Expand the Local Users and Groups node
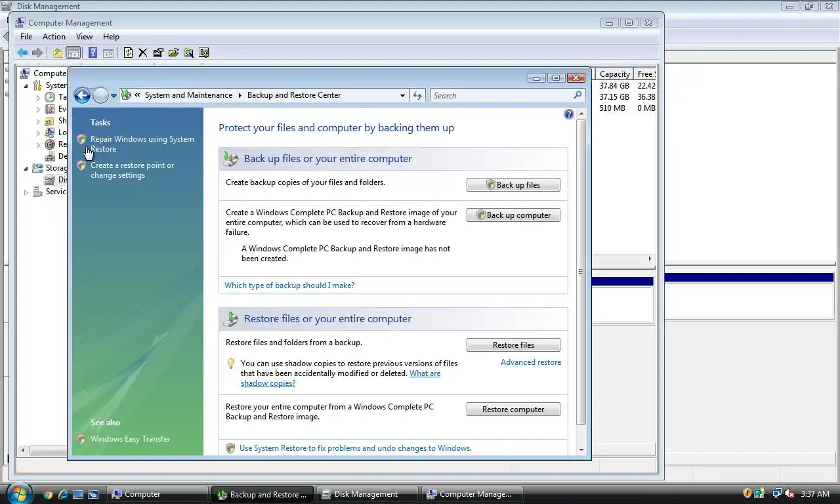 (x=38, y=133)
